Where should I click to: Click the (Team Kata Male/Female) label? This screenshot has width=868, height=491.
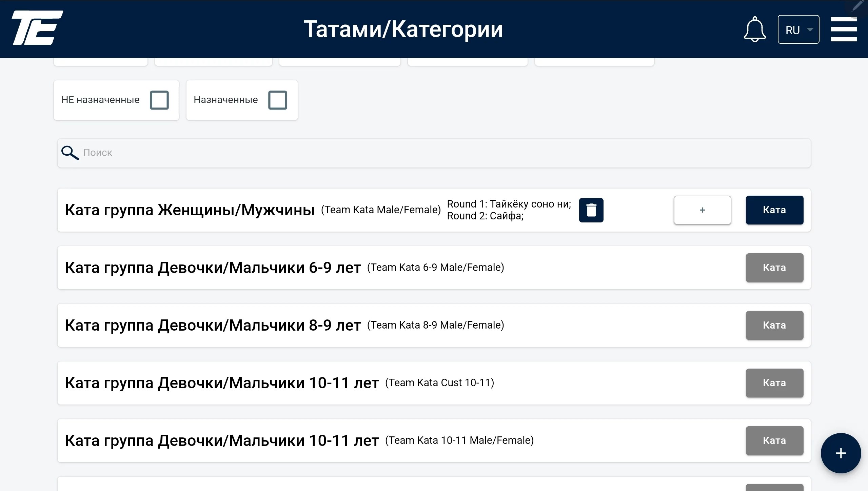(x=381, y=210)
